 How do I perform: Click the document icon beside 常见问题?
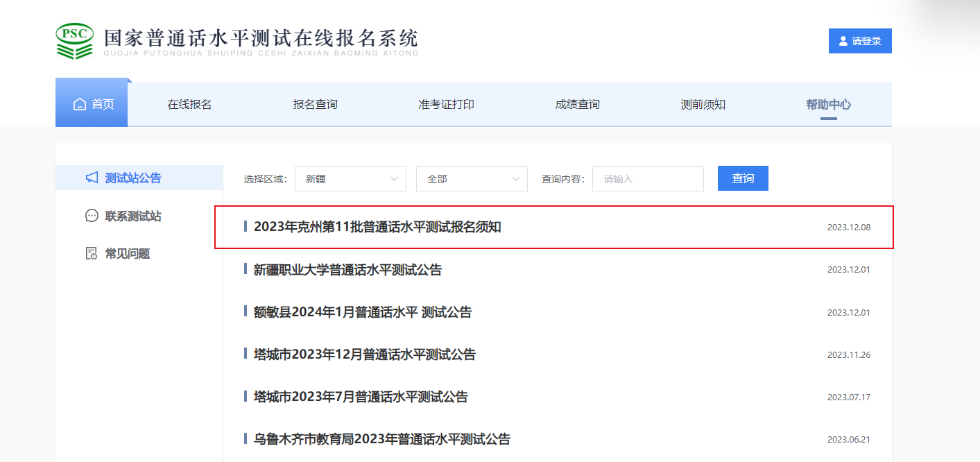tap(92, 253)
